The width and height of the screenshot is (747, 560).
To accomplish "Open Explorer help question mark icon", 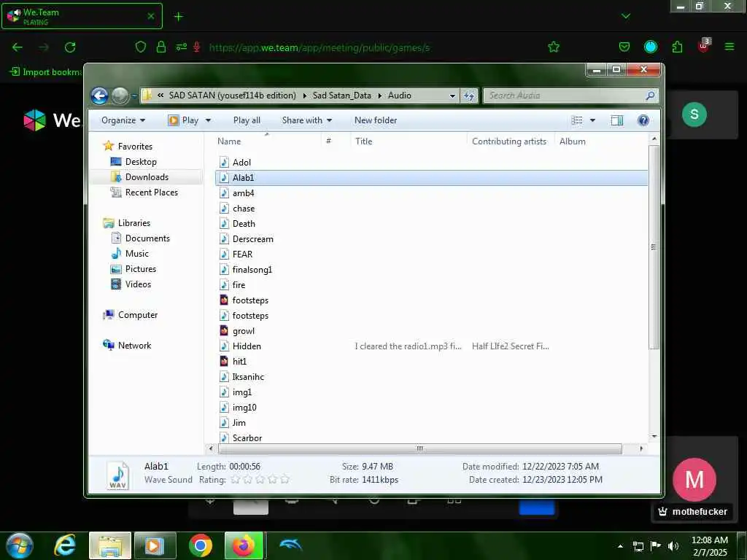I will 643,120.
